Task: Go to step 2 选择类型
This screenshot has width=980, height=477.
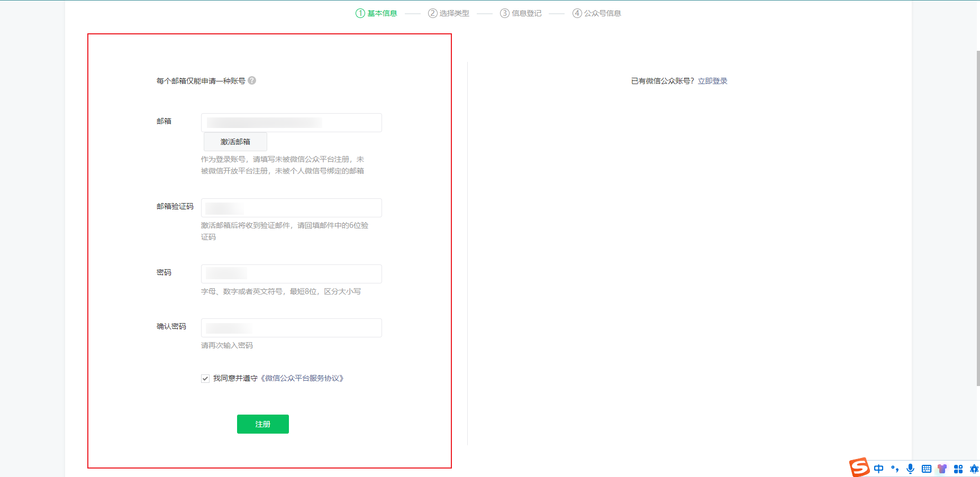Action: [x=449, y=13]
